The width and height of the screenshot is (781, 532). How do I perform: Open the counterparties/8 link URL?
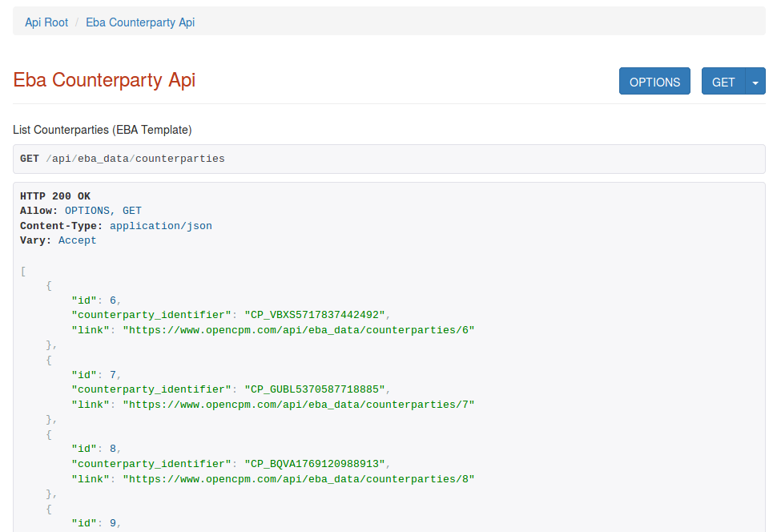point(298,479)
